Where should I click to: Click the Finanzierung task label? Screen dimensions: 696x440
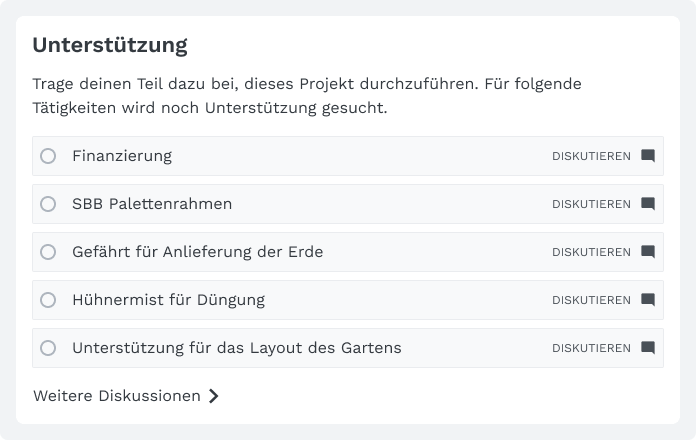point(122,156)
